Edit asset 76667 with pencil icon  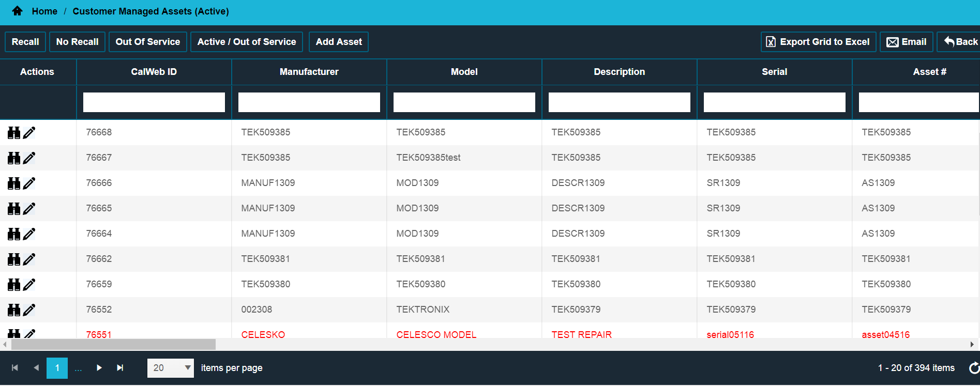pyautogui.click(x=29, y=158)
